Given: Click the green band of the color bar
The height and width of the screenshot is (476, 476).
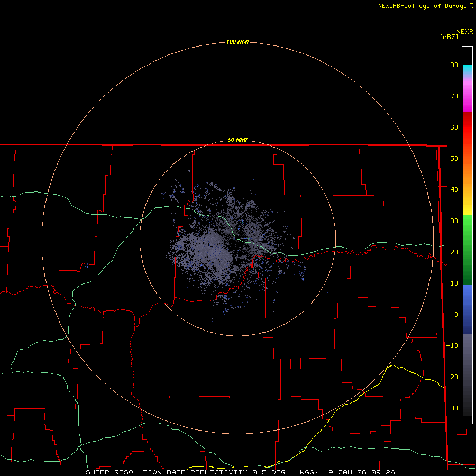Looking at the screenshot, I should click(467, 250).
